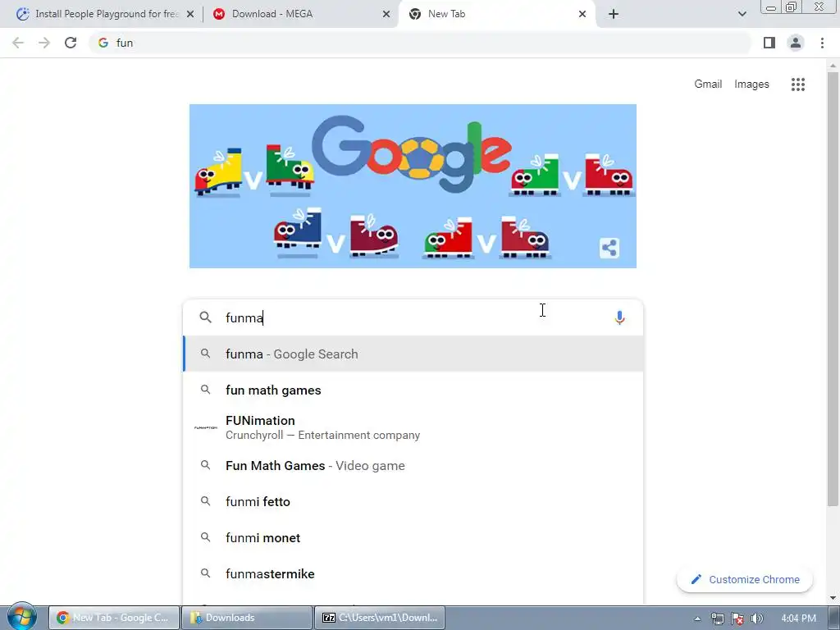
Task: Select the FUNimation Crunchyroll suggestion
Action: (413, 427)
